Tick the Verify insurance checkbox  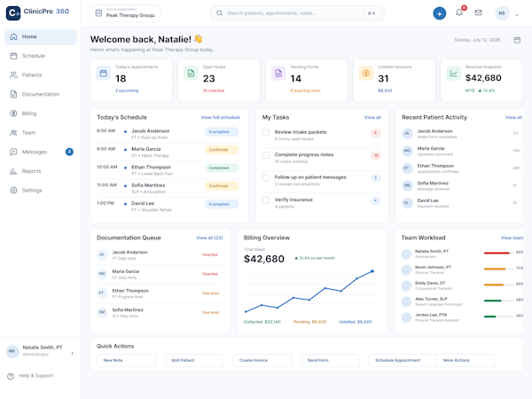266,200
